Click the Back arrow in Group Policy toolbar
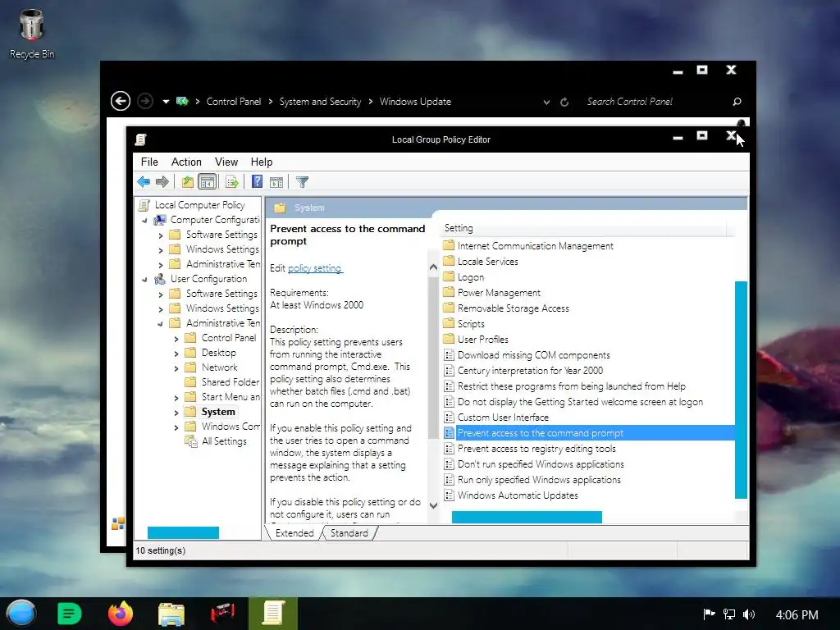Screen dimensions: 840x630 click(x=144, y=182)
